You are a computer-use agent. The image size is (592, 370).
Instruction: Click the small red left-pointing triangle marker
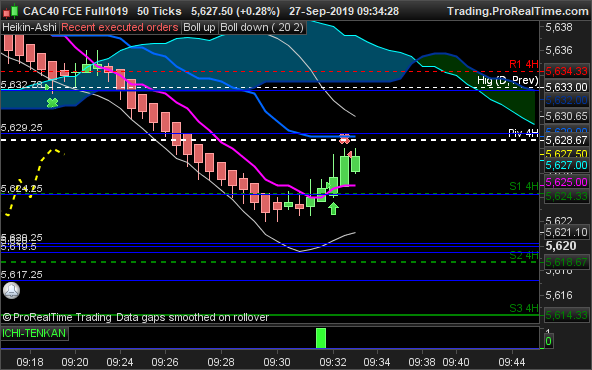point(350,154)
